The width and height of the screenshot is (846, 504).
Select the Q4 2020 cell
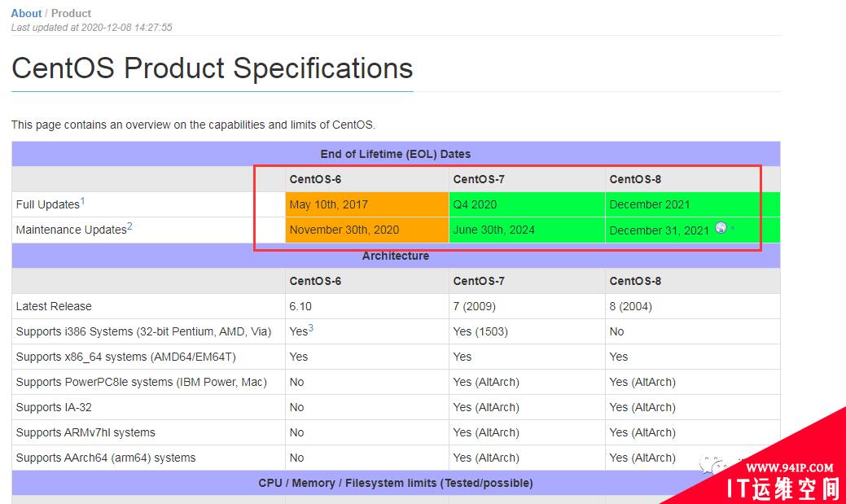(x=527, y=204)
